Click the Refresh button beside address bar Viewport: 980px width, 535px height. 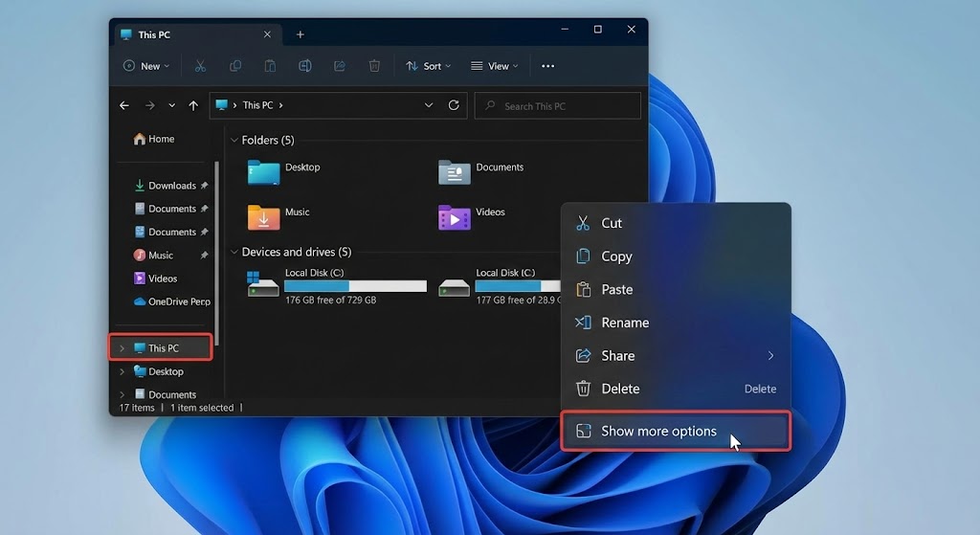click(454, 105)
